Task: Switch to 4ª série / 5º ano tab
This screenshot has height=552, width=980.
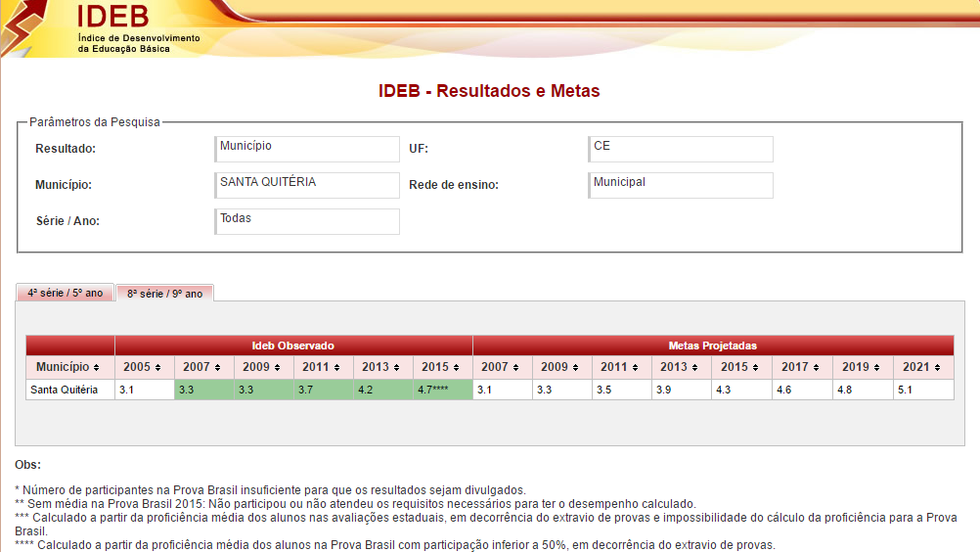Action: click(x=65, y=293)
